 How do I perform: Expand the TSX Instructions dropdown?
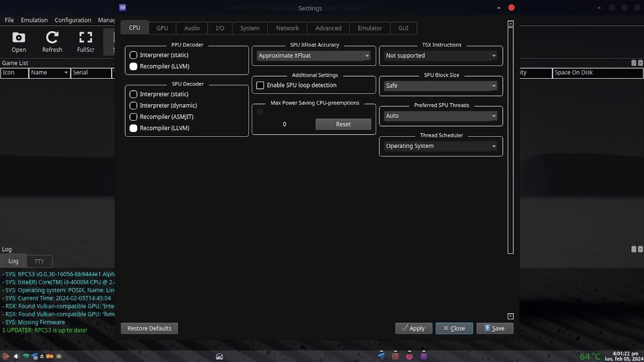[x=440, y=55]
